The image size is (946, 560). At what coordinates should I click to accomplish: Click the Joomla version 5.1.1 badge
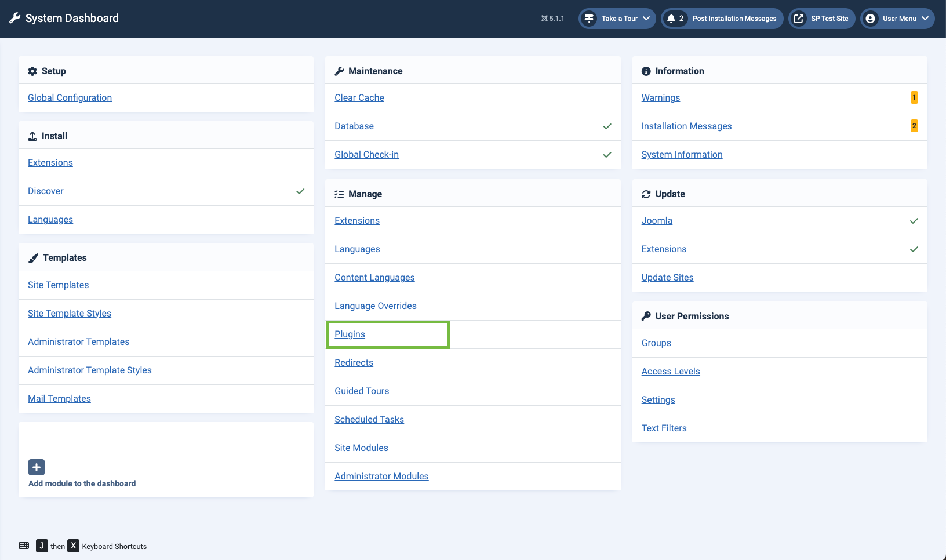click(552, 19)
